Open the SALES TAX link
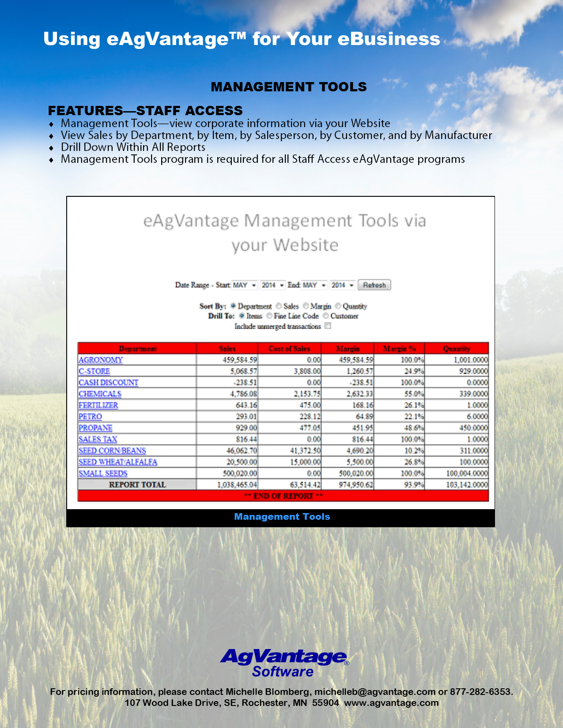 [98, 439]
